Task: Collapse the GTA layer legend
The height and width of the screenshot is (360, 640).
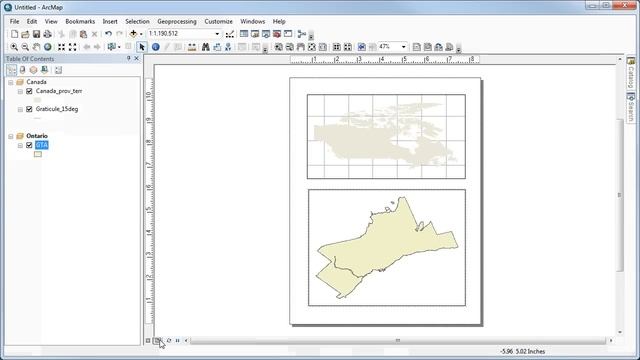Action: (x=20, y=145)
